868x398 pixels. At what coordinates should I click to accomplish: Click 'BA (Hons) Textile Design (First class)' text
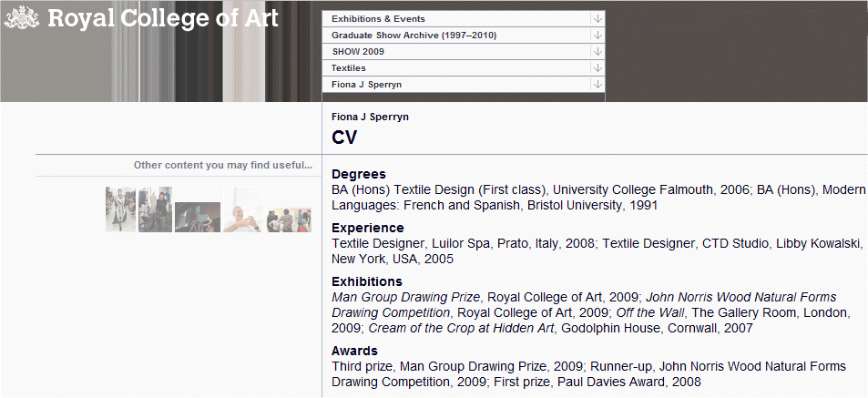tap(439, 189)
